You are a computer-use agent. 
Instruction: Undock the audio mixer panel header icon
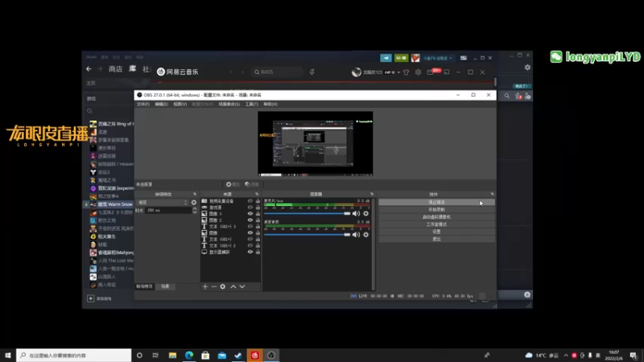pyautogui.click(x=372, y=194)
